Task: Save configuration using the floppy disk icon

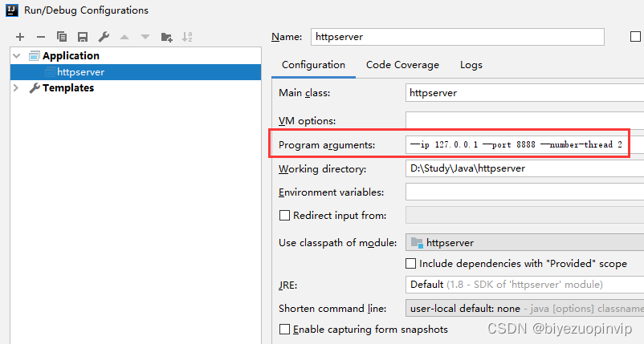Action: click(83, 37)
